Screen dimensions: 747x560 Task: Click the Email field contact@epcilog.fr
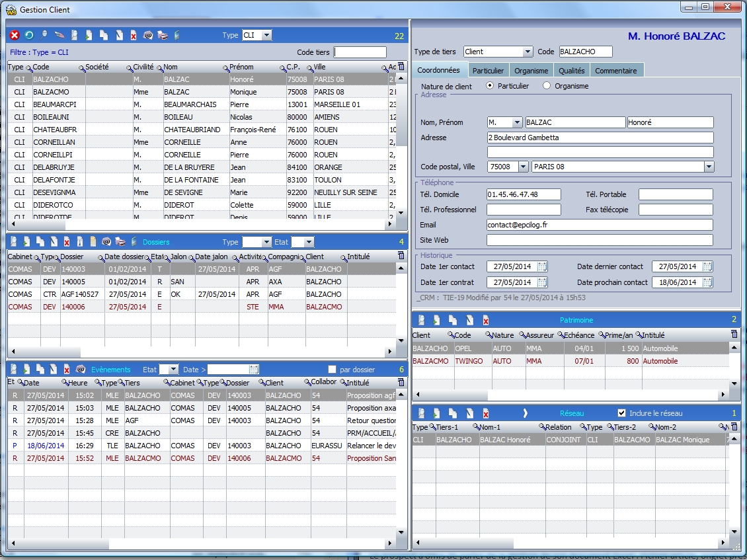600,225
